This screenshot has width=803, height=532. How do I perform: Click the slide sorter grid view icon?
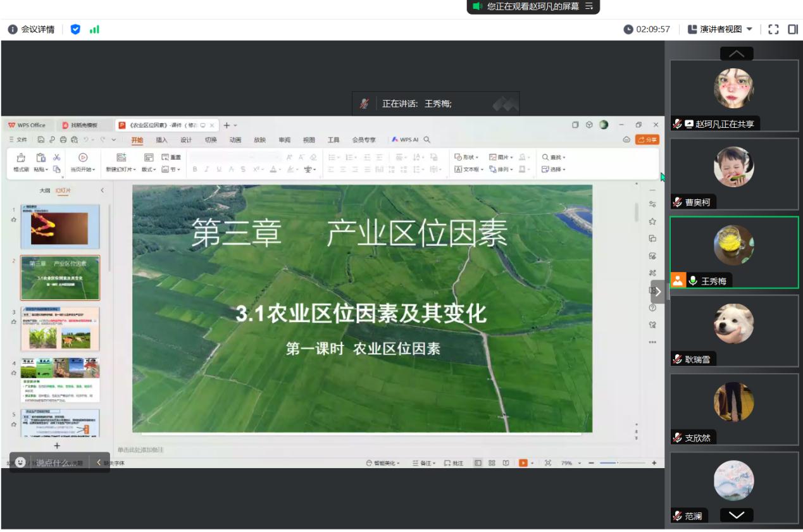(492, 463)
